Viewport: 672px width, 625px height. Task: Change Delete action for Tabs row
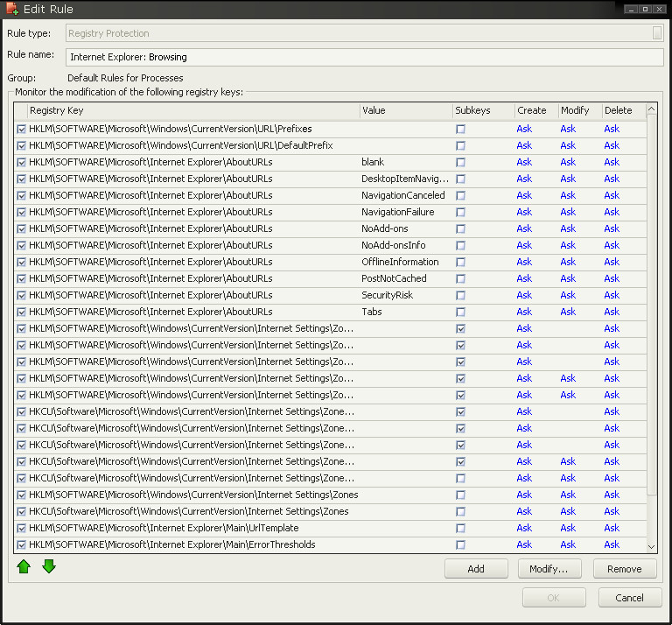click(x=612, y=312)
